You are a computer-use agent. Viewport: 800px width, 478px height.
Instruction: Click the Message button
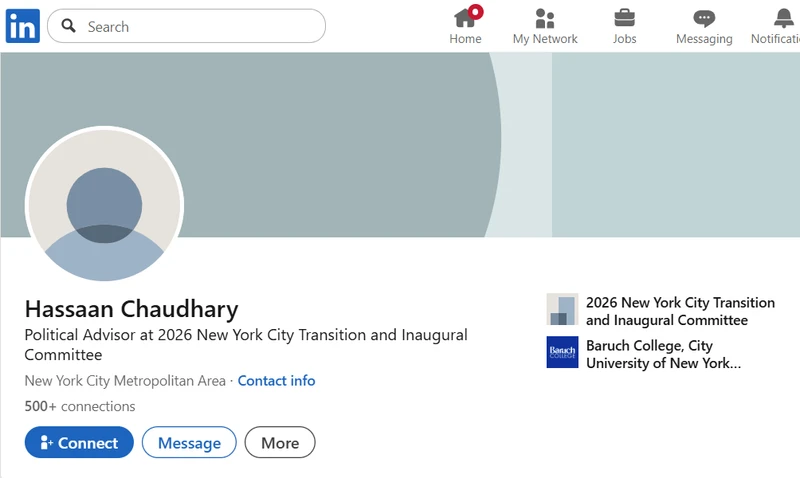[x=189, y=442]
